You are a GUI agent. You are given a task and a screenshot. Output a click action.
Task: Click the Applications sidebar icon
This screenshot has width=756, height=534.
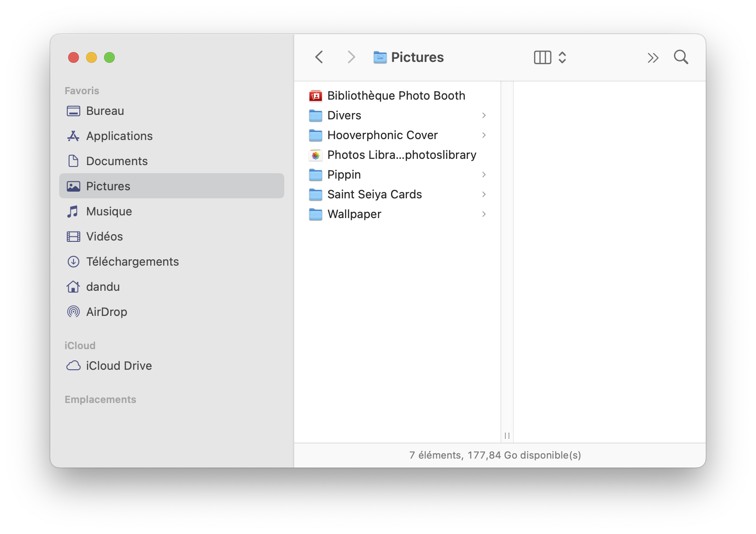coord(74,136)
